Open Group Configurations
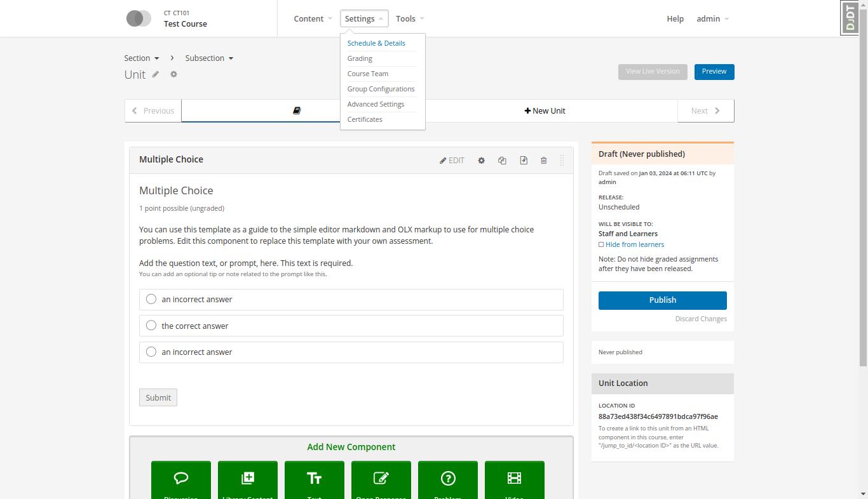The image size is (868, 499). coord(381,89)
